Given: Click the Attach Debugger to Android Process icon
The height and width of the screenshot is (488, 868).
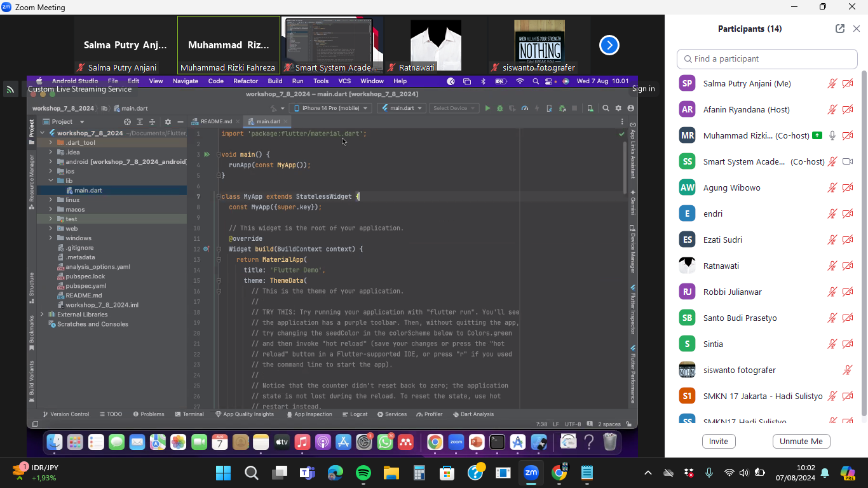Looking at the screenshot, I should 562,108.
